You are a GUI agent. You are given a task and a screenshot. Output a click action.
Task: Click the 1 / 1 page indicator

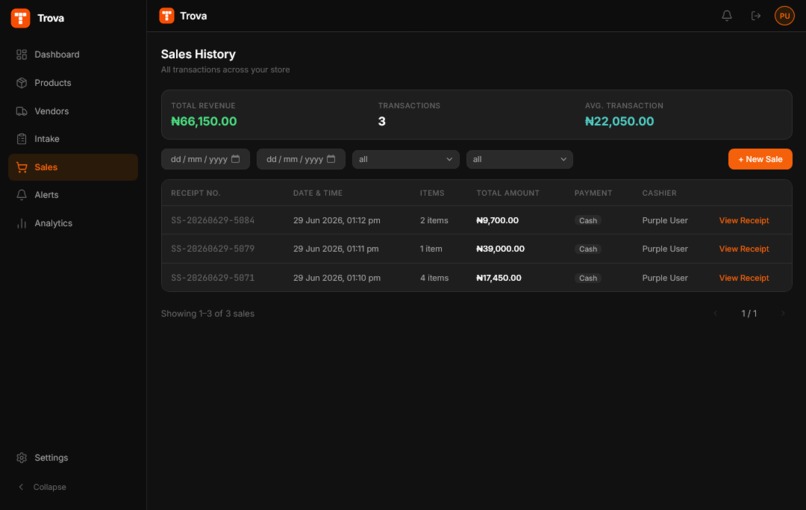pos(749,313)
